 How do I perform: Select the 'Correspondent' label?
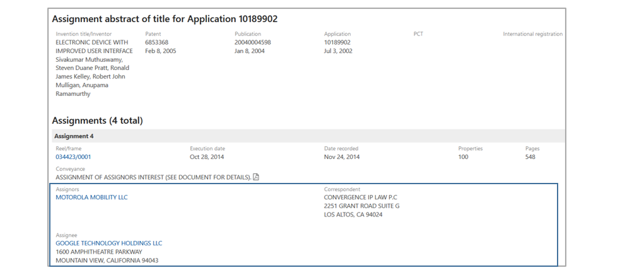coord(342,189)
